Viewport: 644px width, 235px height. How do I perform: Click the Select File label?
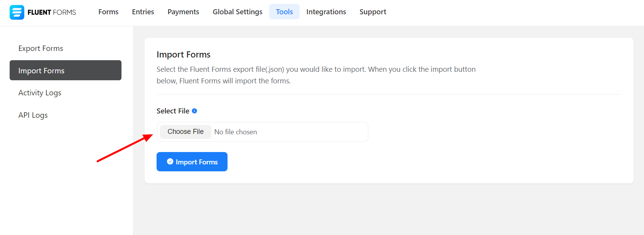click(173, 111)
